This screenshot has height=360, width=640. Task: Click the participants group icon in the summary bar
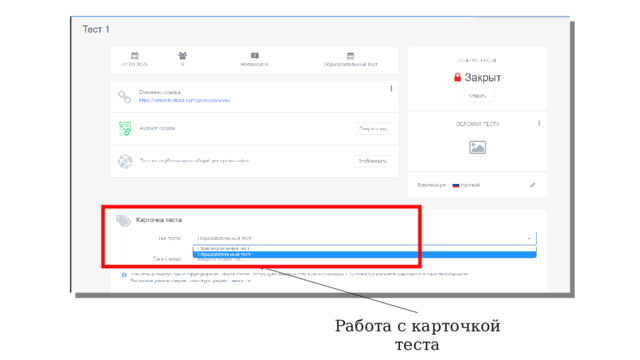click(x=182, y=56)
